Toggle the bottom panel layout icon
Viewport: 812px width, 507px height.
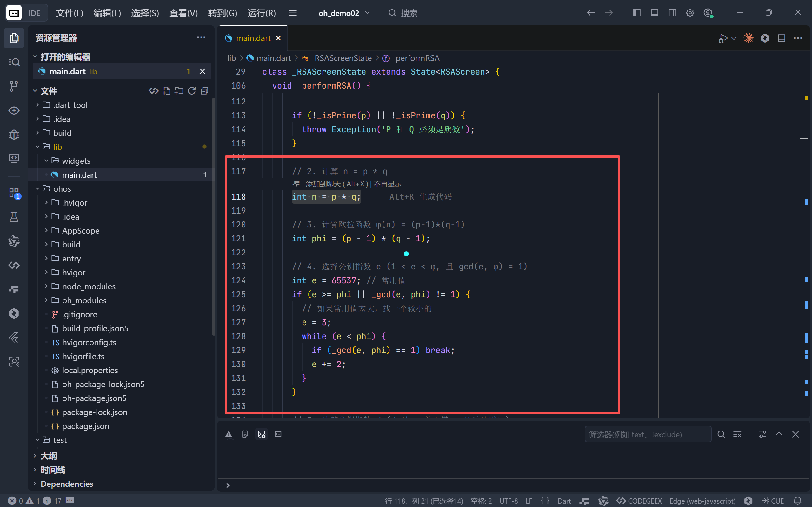pyautogui.click(x=654, y=13)
